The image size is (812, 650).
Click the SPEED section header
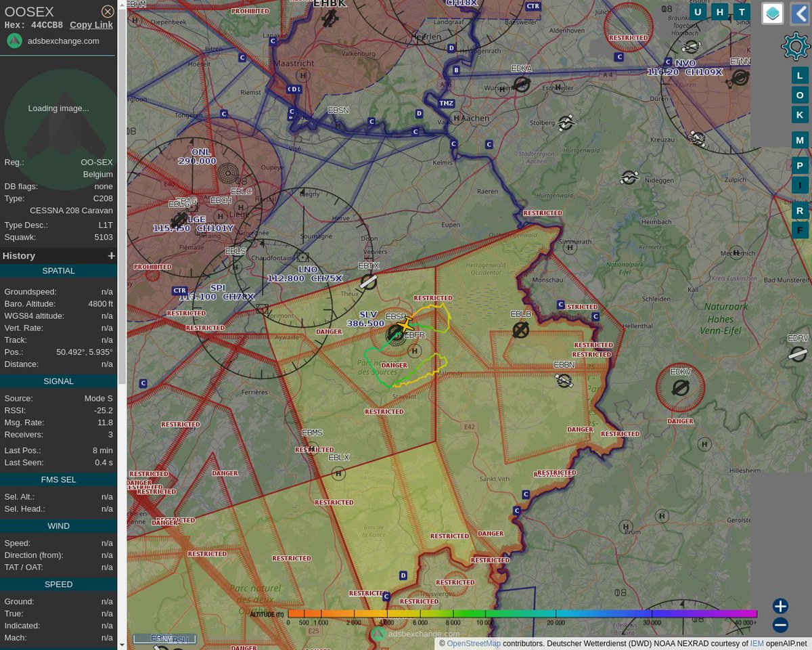58,584
